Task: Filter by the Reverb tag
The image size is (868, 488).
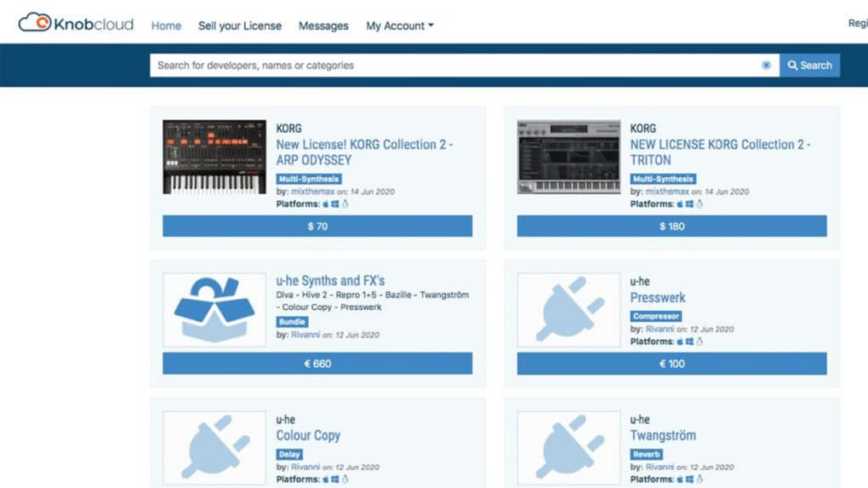Action: (x=646, y=454)
